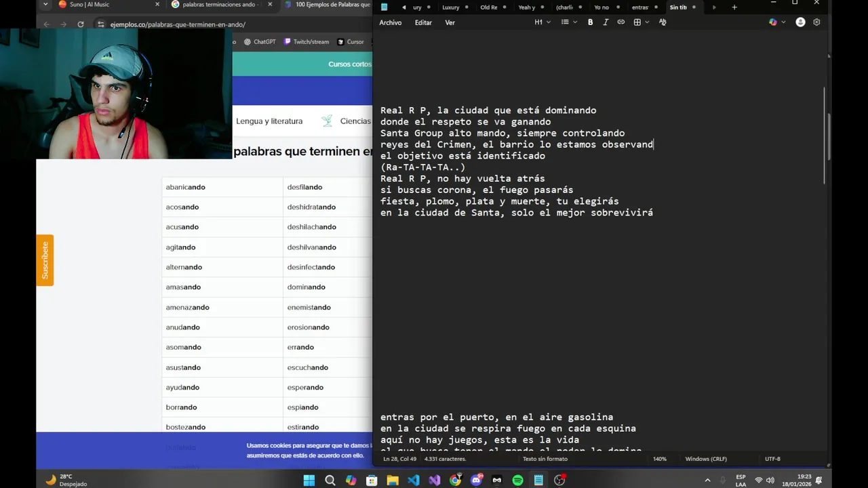Open the 140% zoom level in status bar
Image resolution: width=868 pixels, height=488 pixels.
tap(660, 459)
